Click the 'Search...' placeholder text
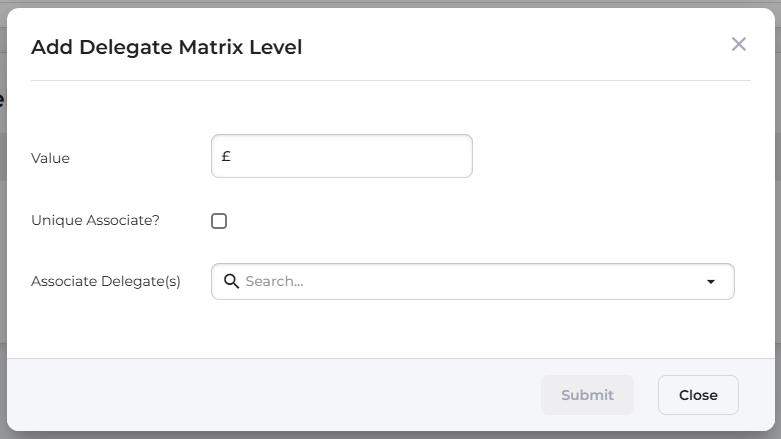781x439 pixels. 274,281
